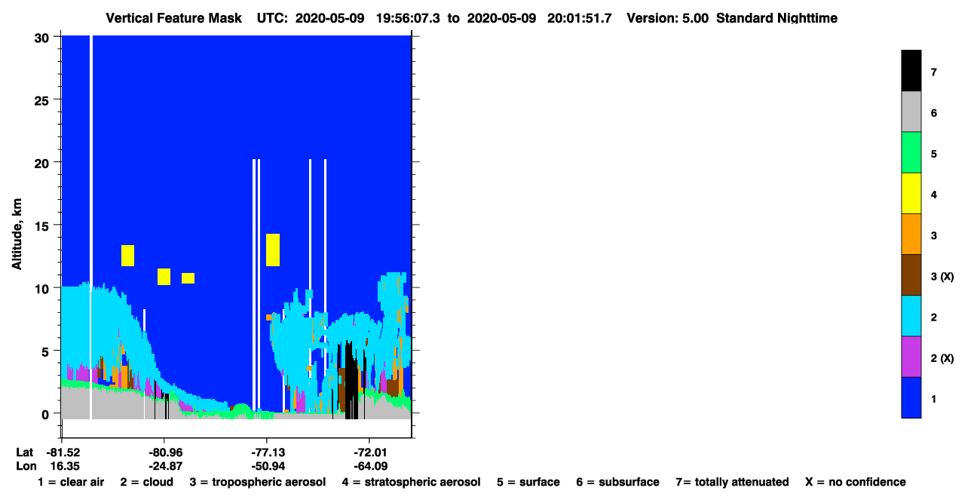980x503 pixels.
Task: Click the dark blue legend swatch labeled 1
Action: pos(911,397)
